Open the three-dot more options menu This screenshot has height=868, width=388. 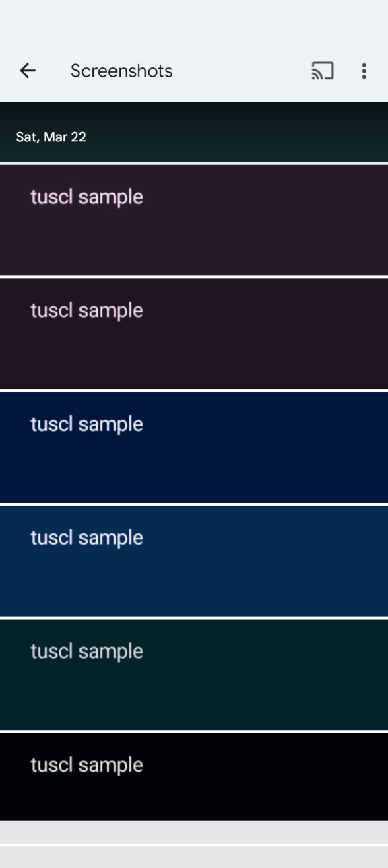(364, 71)
